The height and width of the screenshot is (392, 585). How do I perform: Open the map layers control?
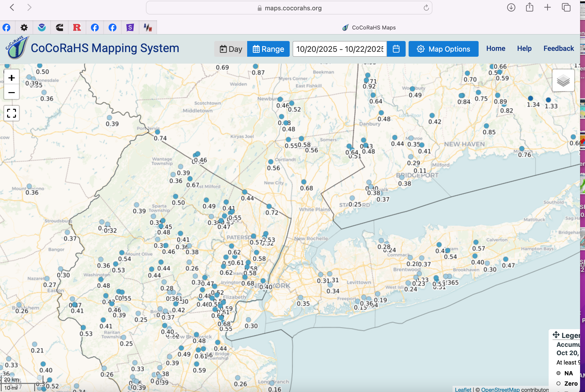[x=563, y=81]
